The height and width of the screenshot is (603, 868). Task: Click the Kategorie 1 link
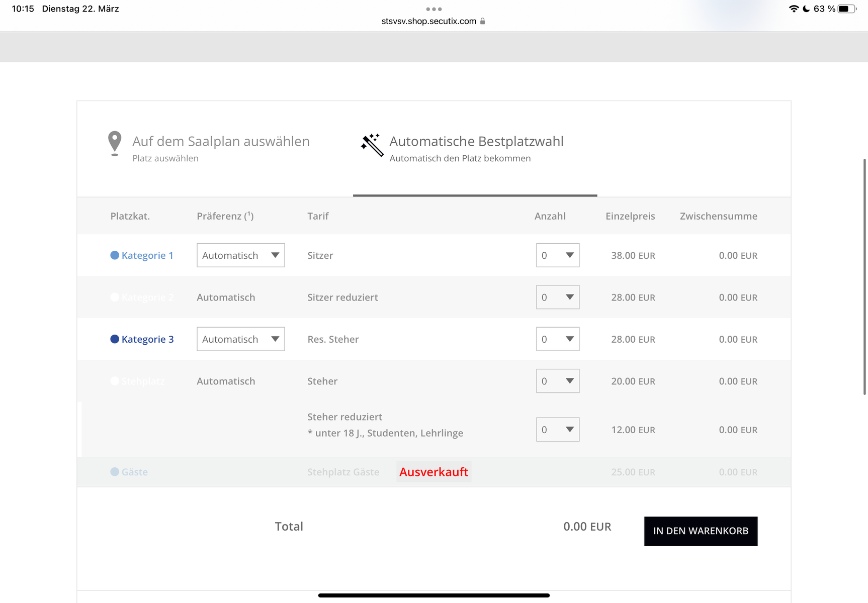click(x=147, y=255)
